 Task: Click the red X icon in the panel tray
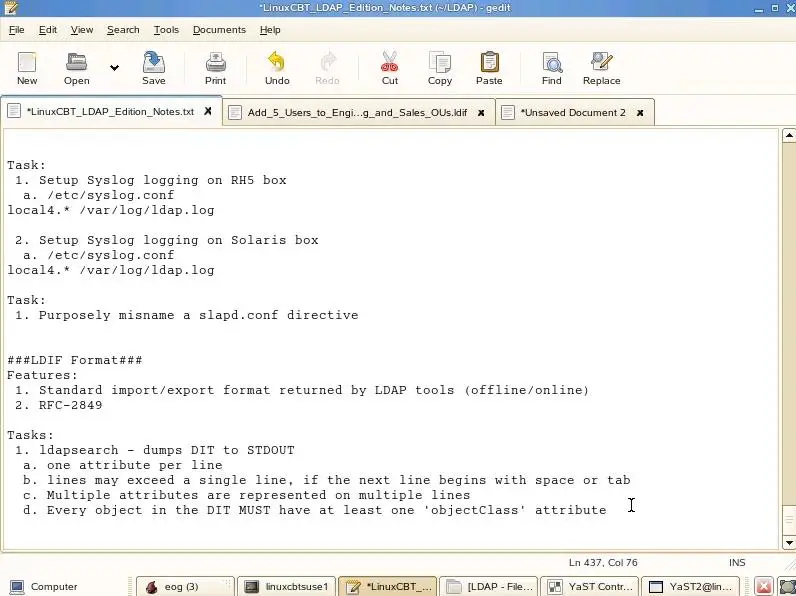764,587
